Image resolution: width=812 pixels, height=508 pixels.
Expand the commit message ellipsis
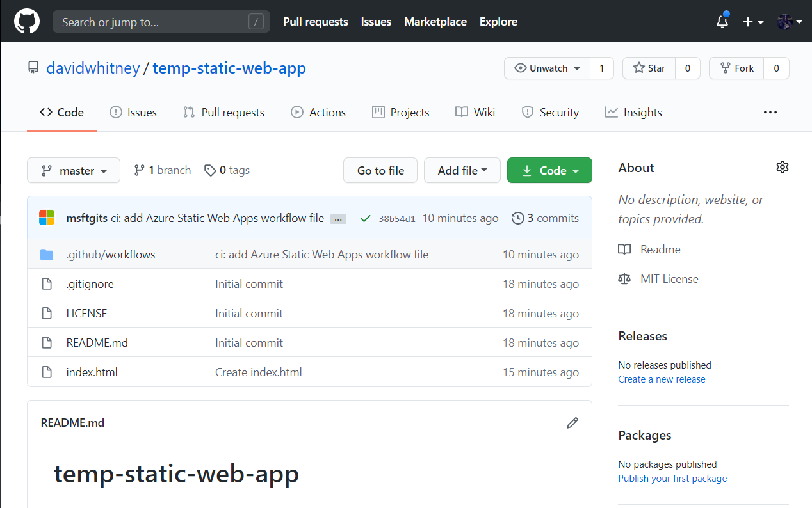click(339, 219)
